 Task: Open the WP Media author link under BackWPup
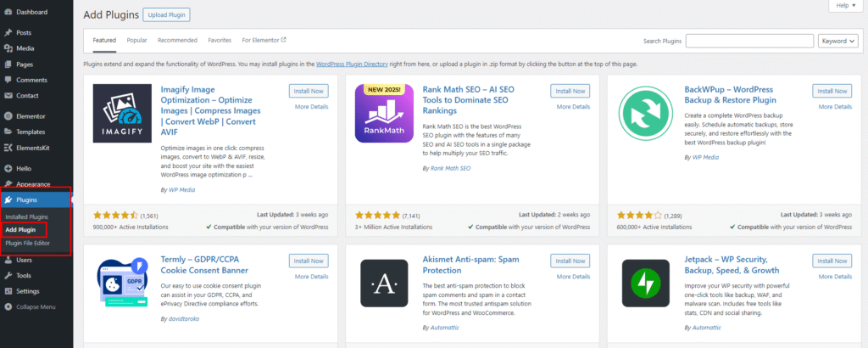click(x=705, y=157)
